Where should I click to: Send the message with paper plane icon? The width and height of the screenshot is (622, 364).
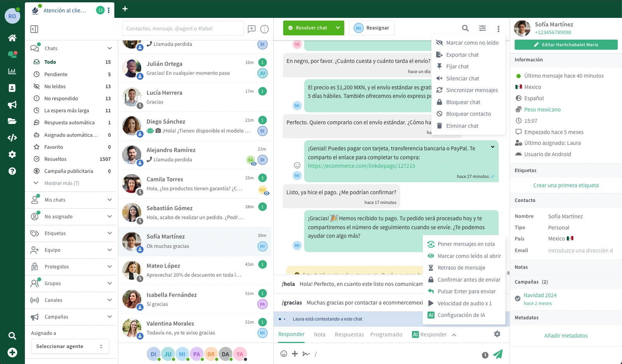click(x=498, y=354)
